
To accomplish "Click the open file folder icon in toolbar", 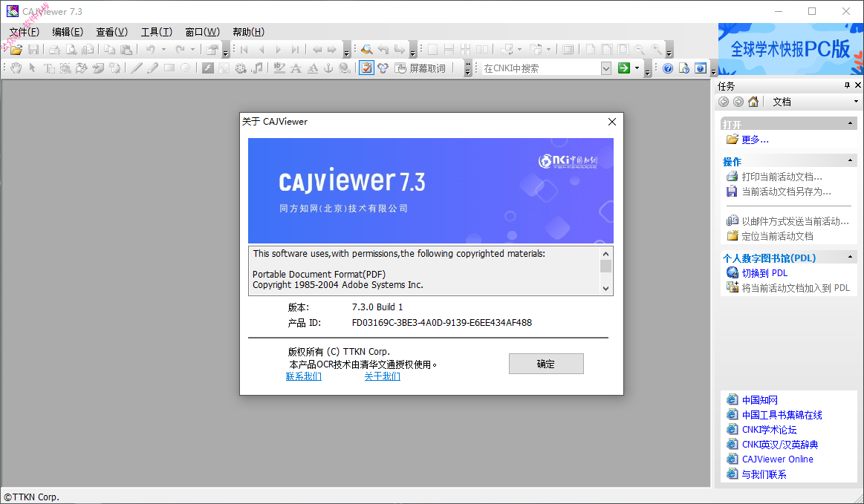I will click(x=16, y=50).
